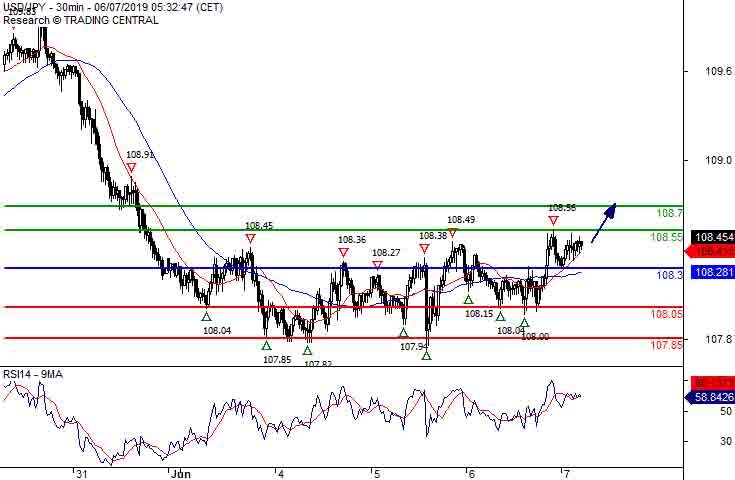Click the RSI14 - 9MA indicator label
Viewport: 735px width, 480px height.
(33, 374)
